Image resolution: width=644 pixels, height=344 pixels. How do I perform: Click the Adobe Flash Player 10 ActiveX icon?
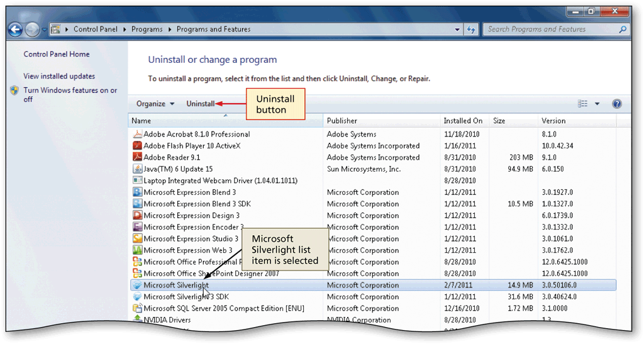(x=137, y=146)
